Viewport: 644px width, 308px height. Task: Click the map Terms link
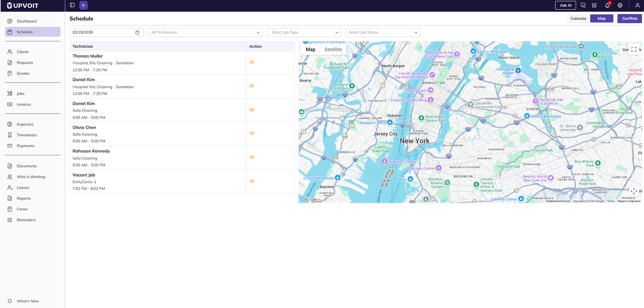pos(611,201)
